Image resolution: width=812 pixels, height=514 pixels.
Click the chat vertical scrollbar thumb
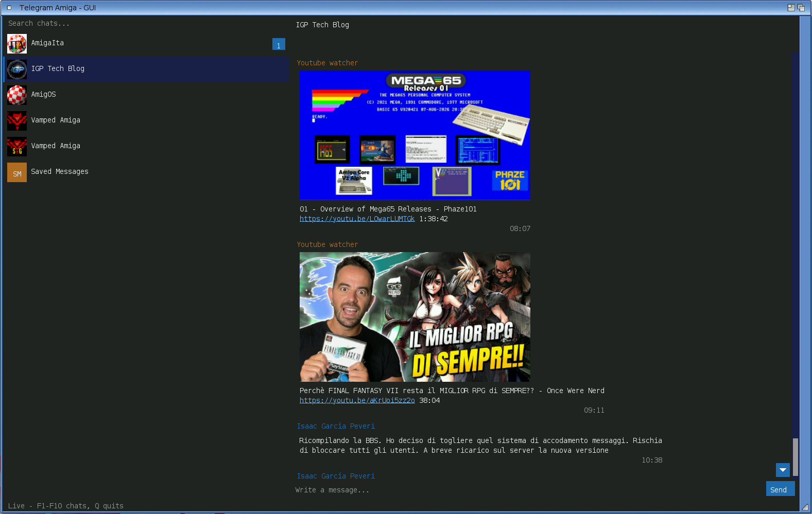click(796, 457)
